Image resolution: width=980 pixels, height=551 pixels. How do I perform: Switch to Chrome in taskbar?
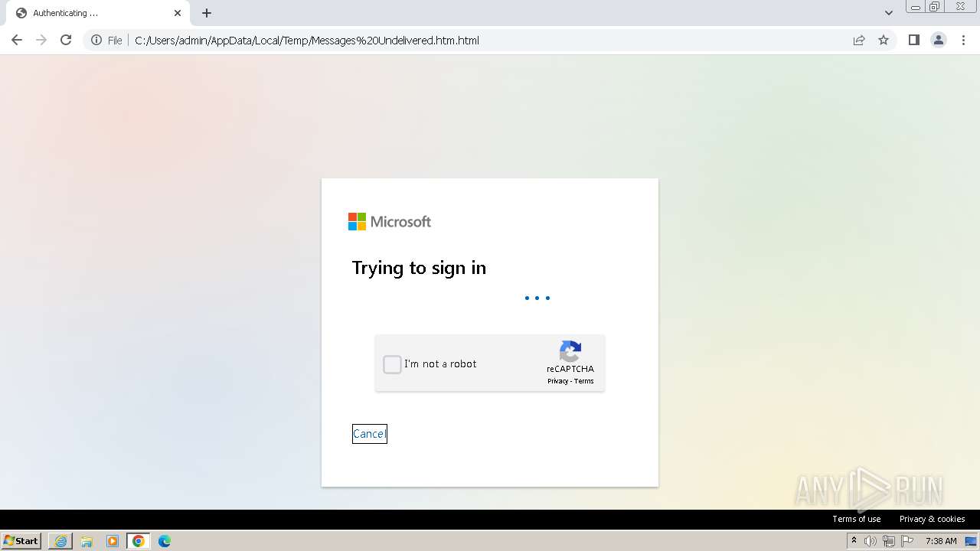pos(139,541)
